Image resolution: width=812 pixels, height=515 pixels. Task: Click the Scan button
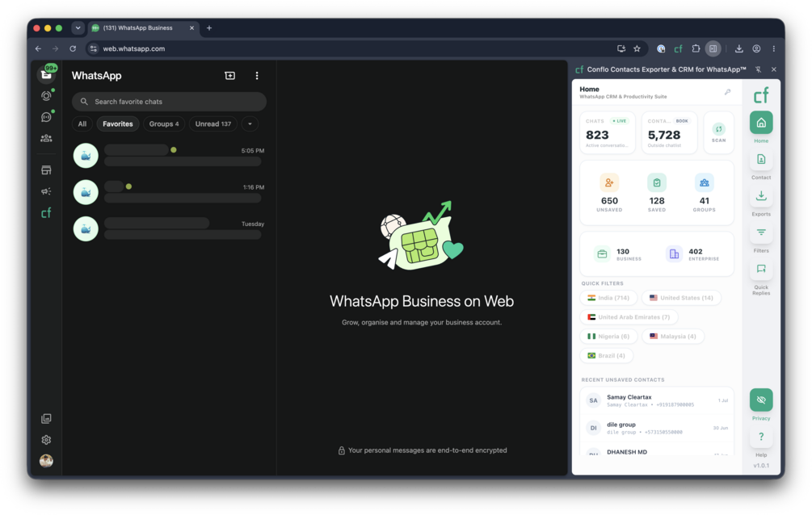(x=719, y=132)
